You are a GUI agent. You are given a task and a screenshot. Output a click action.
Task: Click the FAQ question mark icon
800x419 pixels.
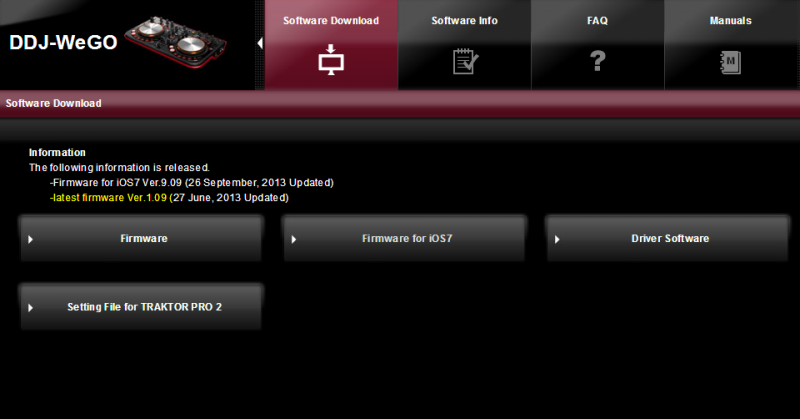[x=597, y=61]
